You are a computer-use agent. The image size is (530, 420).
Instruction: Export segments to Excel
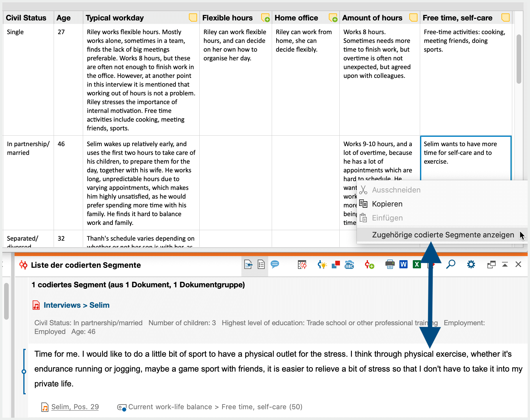pyautogui.click(x=417, y=265)
